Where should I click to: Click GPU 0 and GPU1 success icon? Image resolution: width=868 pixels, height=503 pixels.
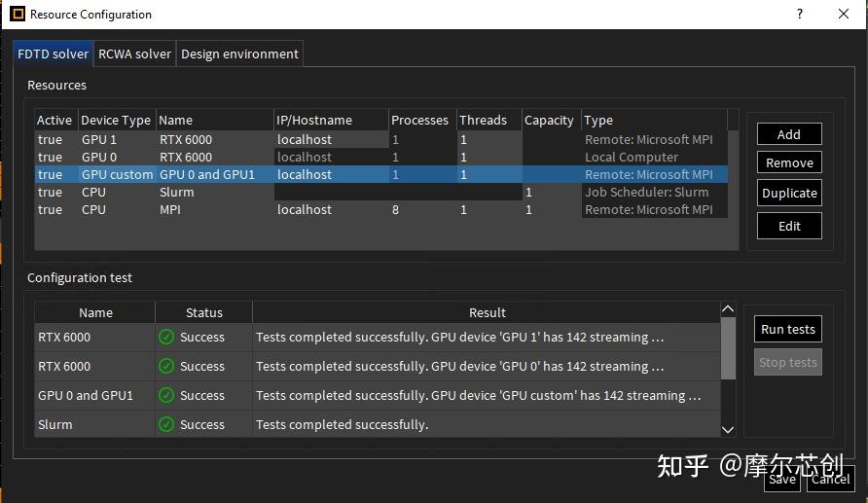click(166, 396)
